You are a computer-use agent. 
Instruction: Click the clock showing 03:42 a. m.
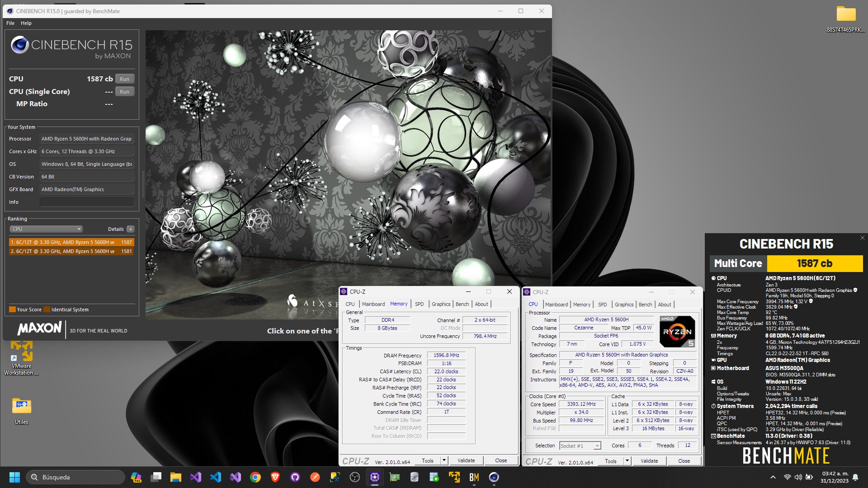[x=835, y=474]
